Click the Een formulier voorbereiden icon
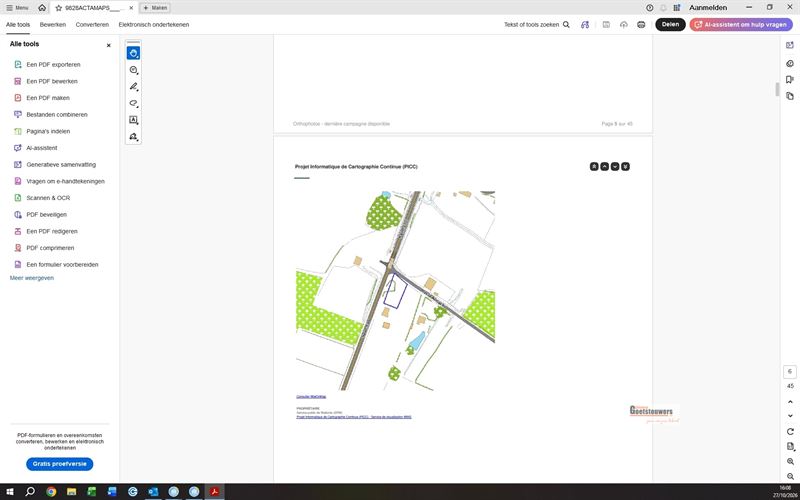Screen dimensions: 800x500 [18, 265]
